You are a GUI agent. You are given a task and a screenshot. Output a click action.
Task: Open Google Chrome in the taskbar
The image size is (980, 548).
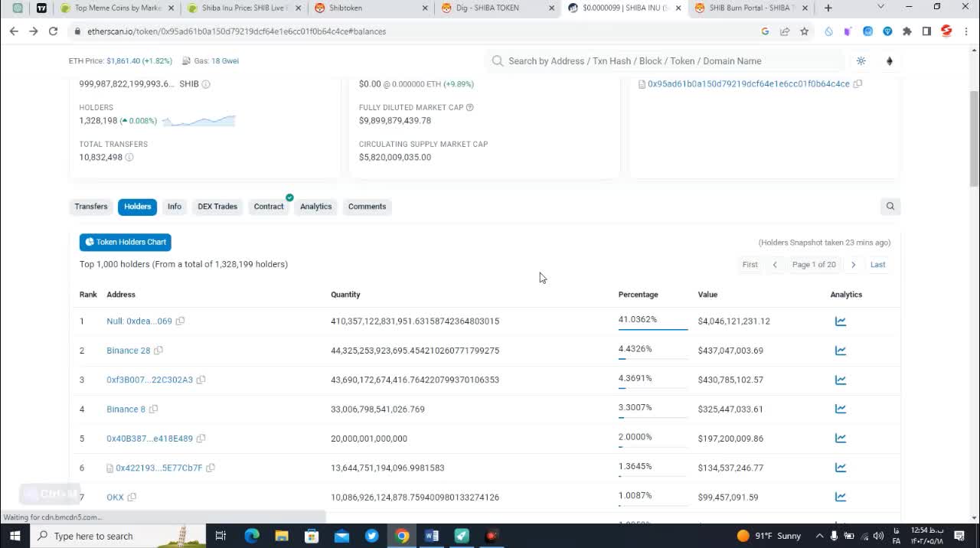(402, 536)
